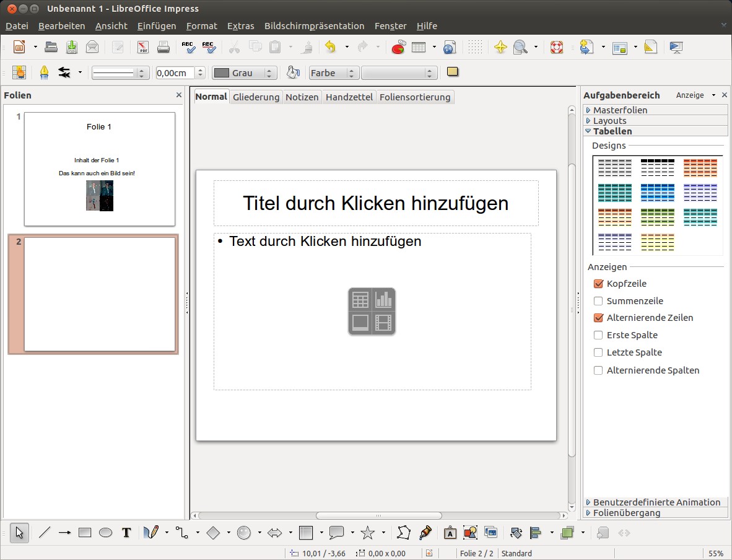Click the title placeholder to add title
The image size is (732, 560).
coord(376,203)
